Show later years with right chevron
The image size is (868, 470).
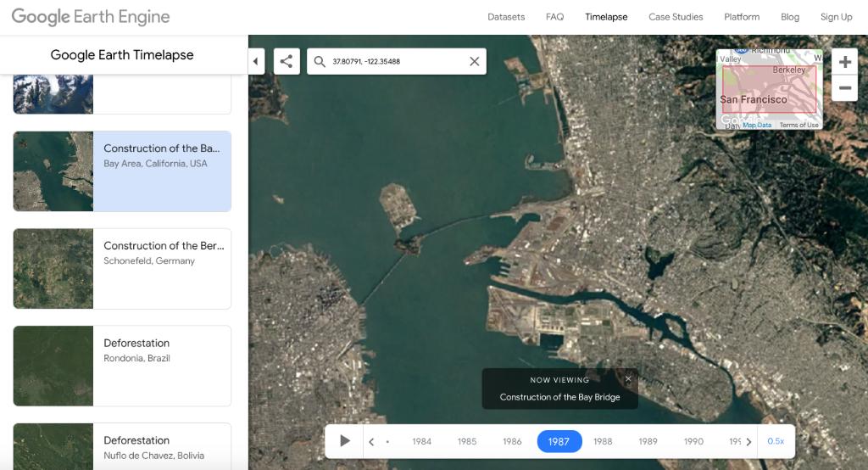[748, 442]
